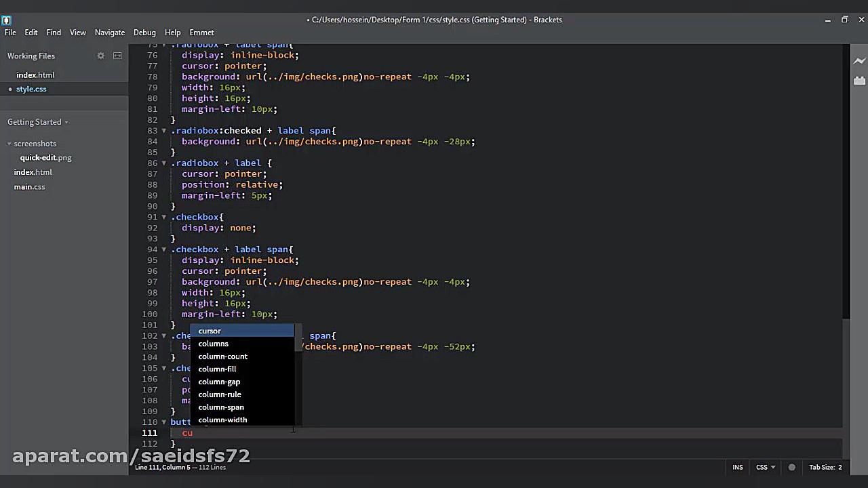Open index.html in project tree
The width and height of the screenshot is (868, 488).
(33, 172)
